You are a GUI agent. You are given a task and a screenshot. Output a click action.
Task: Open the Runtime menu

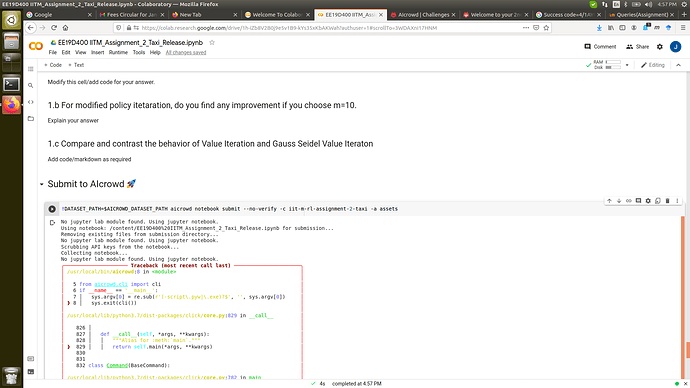[x=118, y=52]
